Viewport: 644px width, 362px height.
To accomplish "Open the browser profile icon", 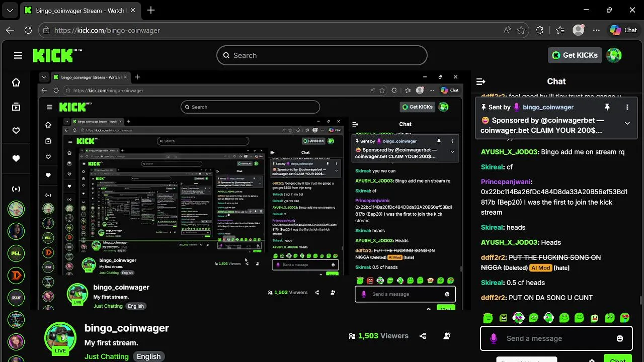I will [x=579, y=30].
